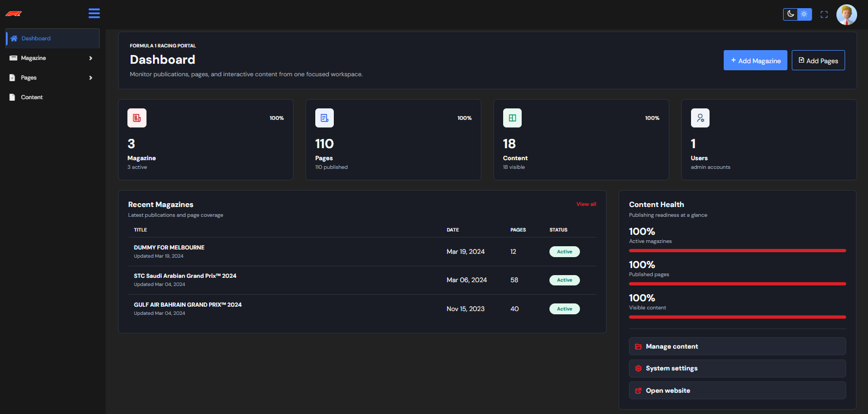Click the System settings button

[737, 368]
